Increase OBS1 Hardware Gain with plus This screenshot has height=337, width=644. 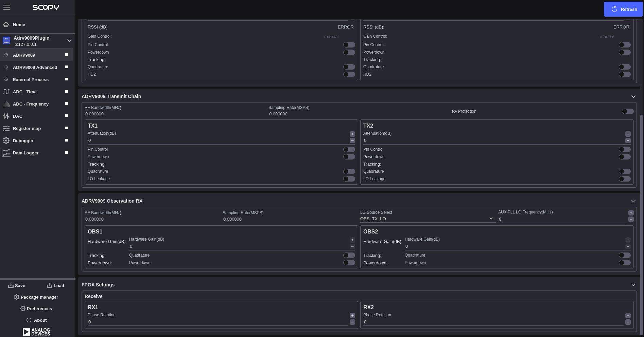[352, 240]
